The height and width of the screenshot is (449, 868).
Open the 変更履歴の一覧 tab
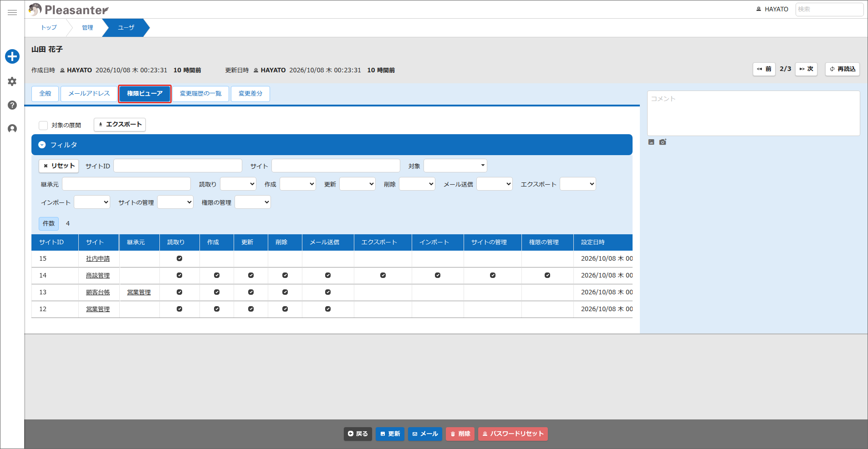[200, 94]
